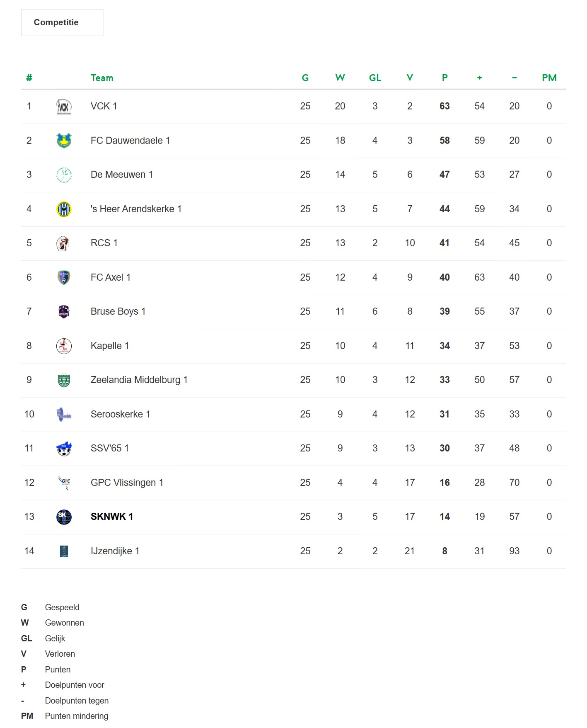
Task: Select the Team column header
Action: [102, 78]
